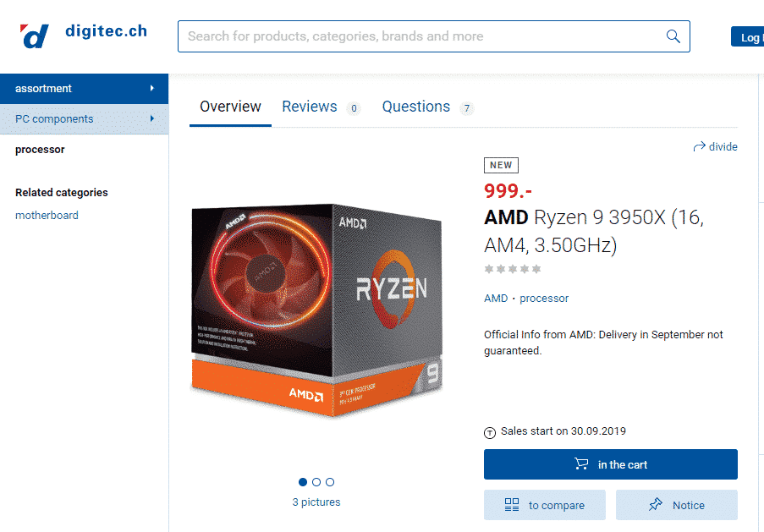The image size is (764, 532).
Task: Click into the product search field
Action: [424, 36]
